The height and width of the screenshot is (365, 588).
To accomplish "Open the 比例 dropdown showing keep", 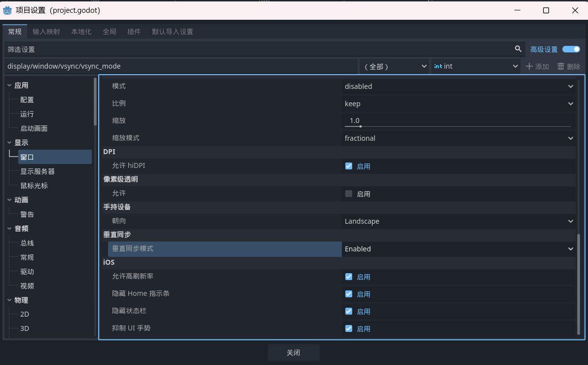I will (459, 104).
